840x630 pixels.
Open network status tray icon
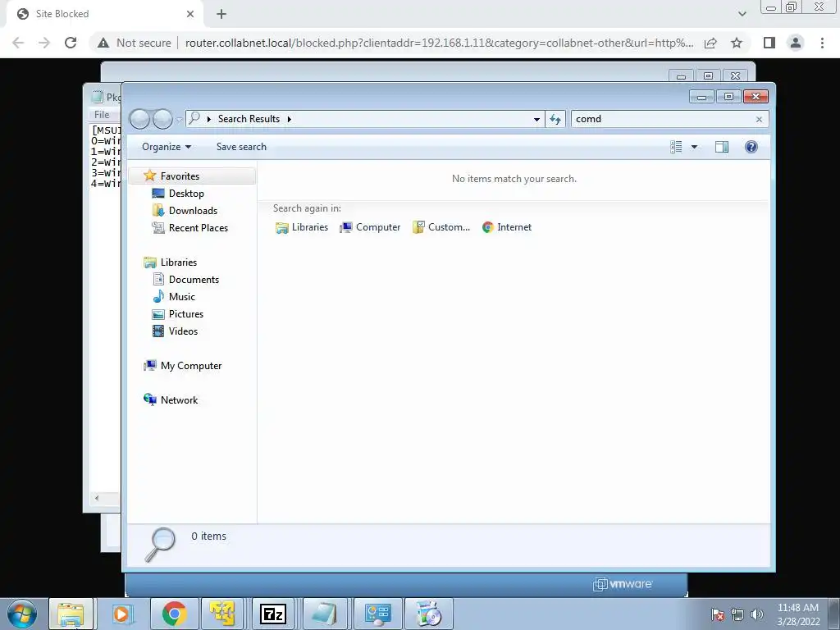point(737,614)
